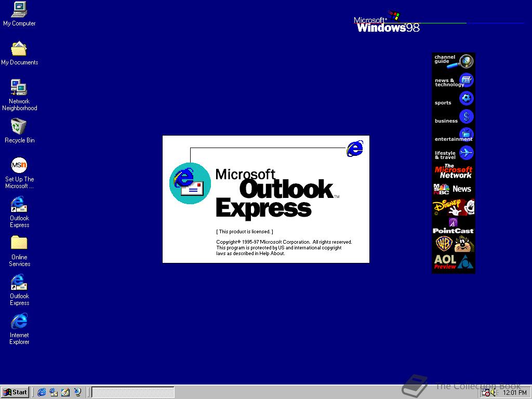Click View Channels in Quick Launch
The image size is (532, 399).
point(78,392)
